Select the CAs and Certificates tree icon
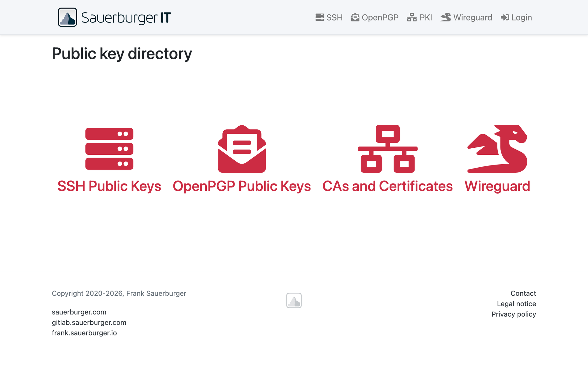 pos(387,149)
